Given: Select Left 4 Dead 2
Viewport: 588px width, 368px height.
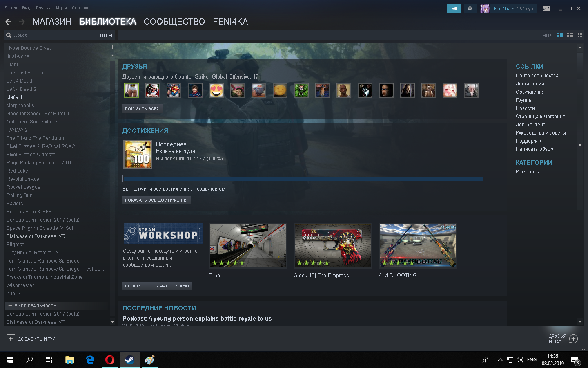Looking at the screenshot, I should pos(21,89).
